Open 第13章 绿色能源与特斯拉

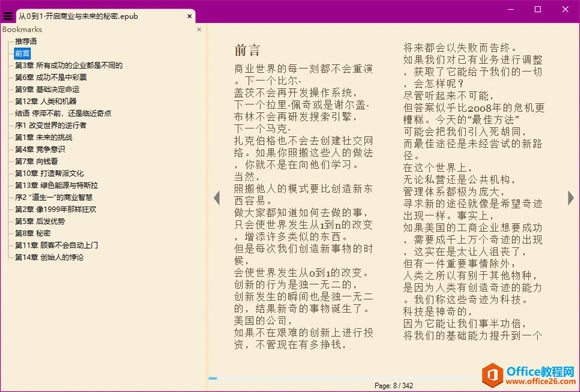click(x=57, y=185)
